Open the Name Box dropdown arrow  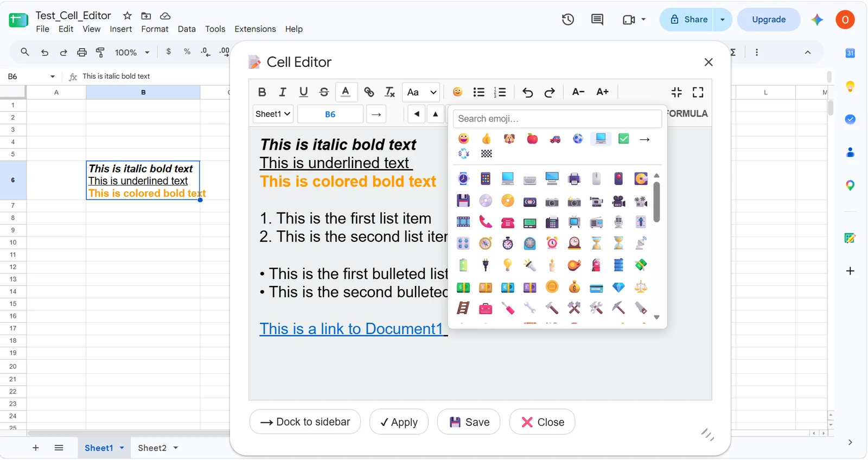[53, 76]
